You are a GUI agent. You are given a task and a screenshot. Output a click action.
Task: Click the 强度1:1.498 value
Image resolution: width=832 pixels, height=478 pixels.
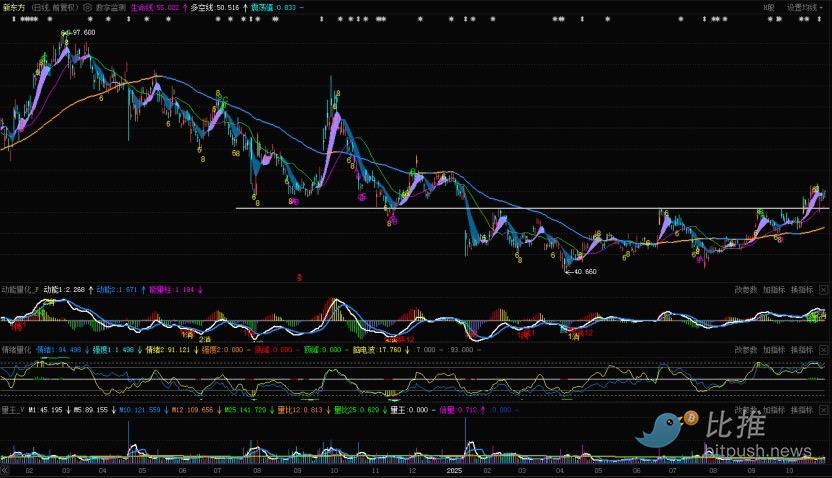click(x=114, y=350)
